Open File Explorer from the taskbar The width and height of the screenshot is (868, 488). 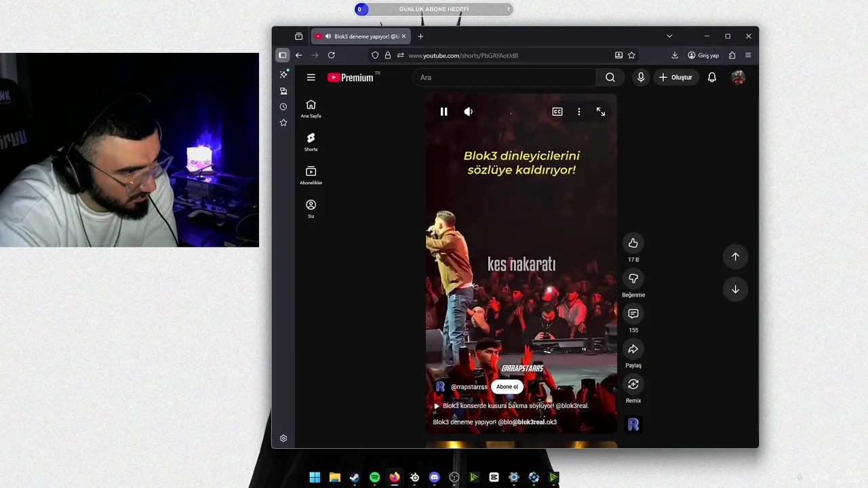click(x=334, y=477)
